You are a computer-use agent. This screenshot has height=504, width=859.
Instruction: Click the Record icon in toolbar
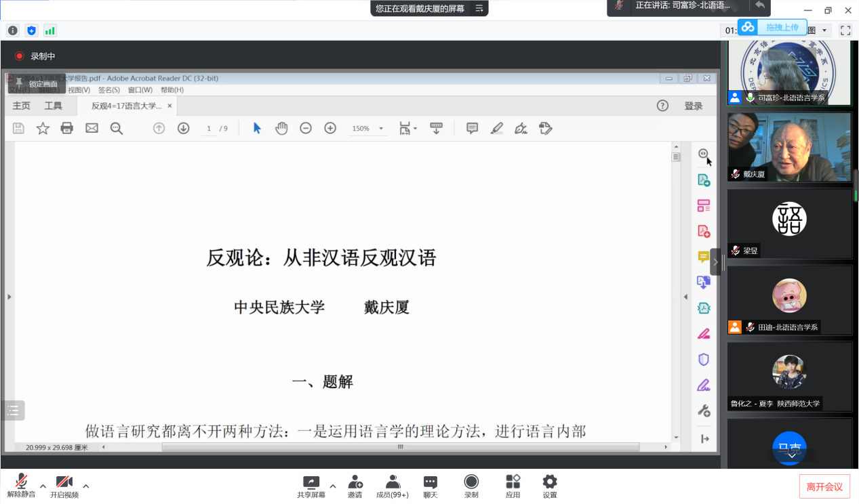pyautogui.click(x=471, y=482)
